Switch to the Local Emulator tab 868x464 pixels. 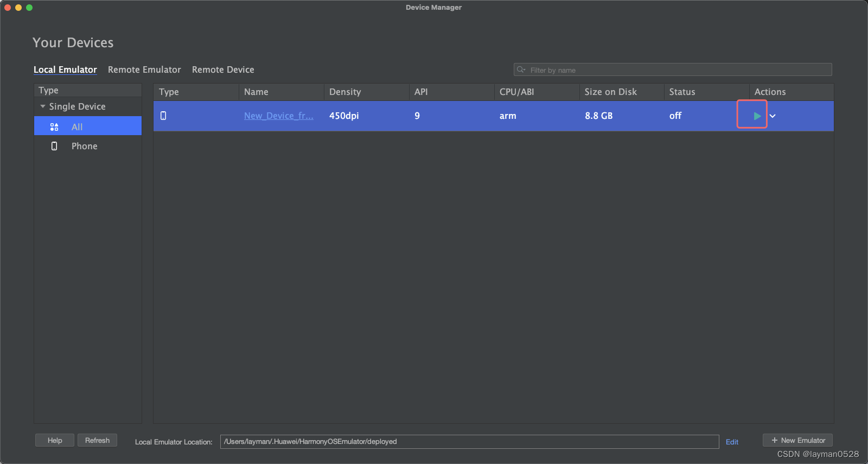pos(65,69)
